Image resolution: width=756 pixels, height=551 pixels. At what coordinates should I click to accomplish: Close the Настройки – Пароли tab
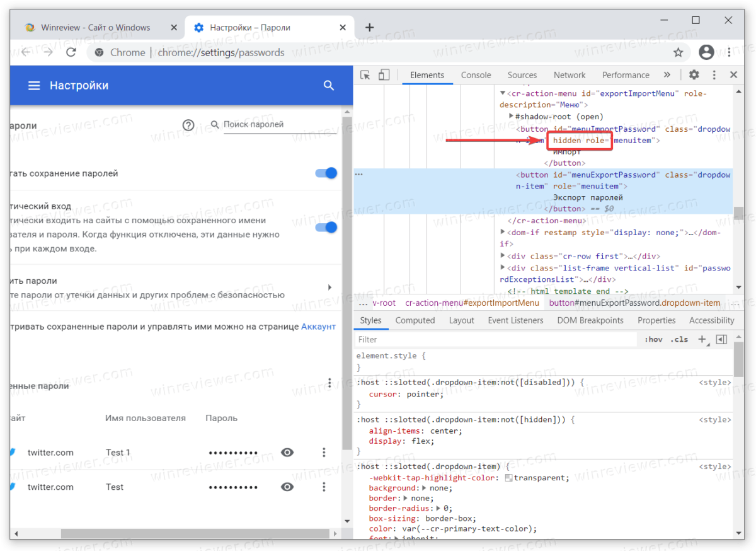click(x=343, y=28)
